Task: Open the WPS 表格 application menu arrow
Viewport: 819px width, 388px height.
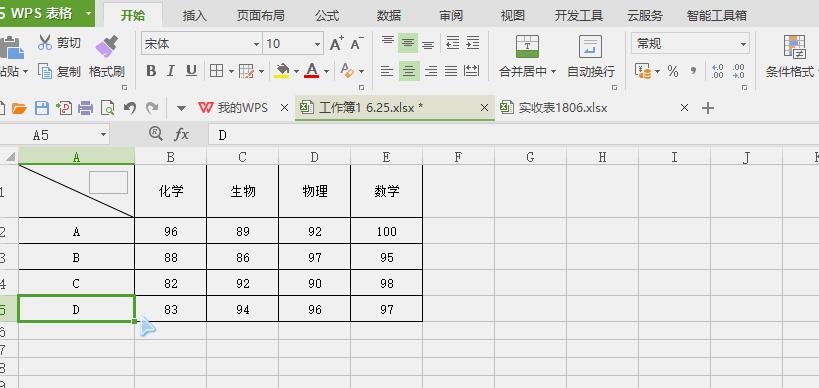Action: [x=88, y=14]
